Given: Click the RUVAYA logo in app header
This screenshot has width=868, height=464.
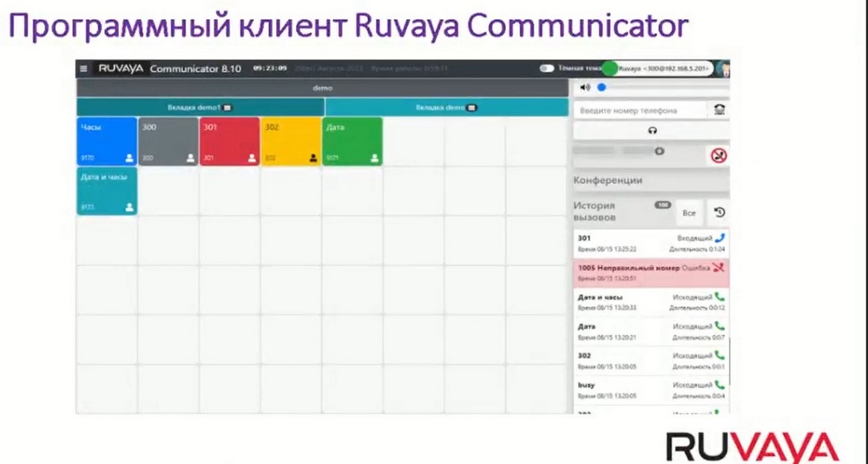Looking at the screenshot, I should click(121, 69).
